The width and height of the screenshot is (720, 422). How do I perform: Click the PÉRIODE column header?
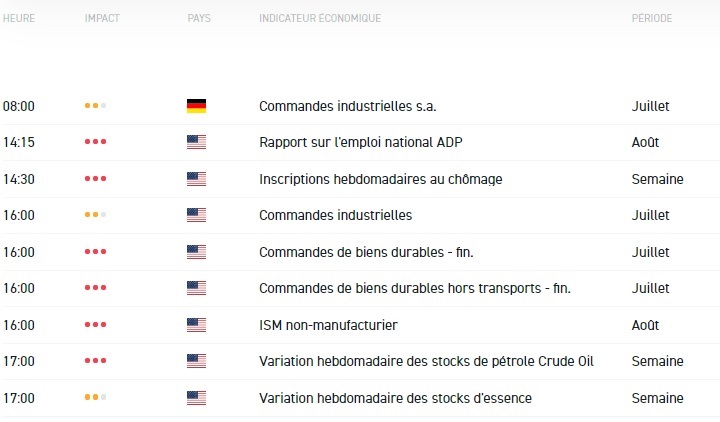pos(651,19)
